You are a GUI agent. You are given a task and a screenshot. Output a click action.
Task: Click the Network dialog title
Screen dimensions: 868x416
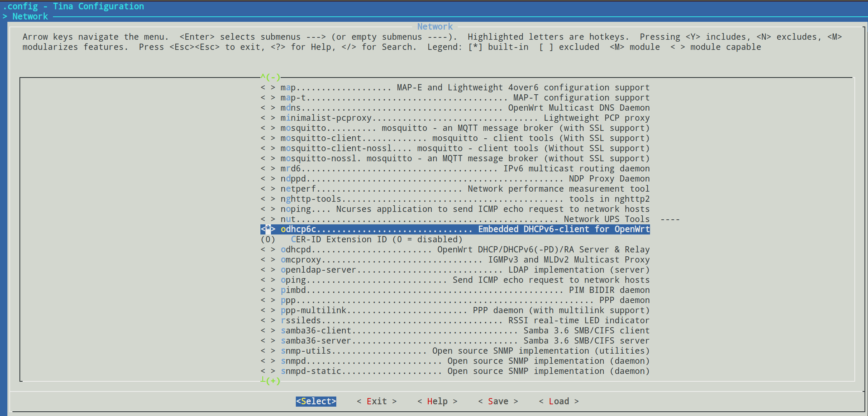pos(435,26)
